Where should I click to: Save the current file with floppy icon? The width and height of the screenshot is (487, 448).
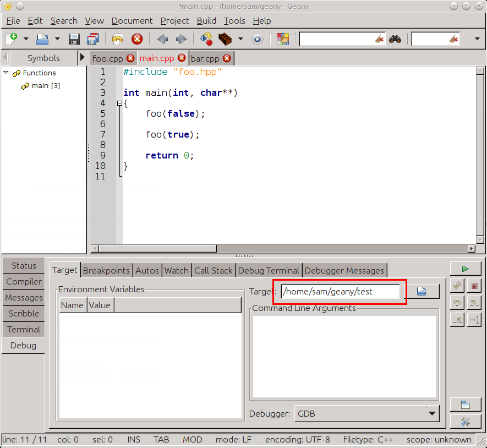pos(74,39)
